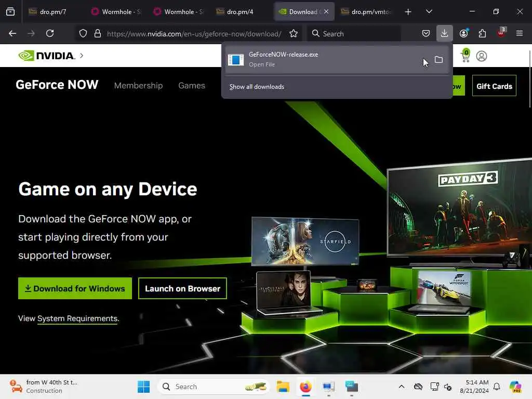532x399 pixels.
Task: Bookmark this page with the star icon
Action: click(x=294, y=34)
